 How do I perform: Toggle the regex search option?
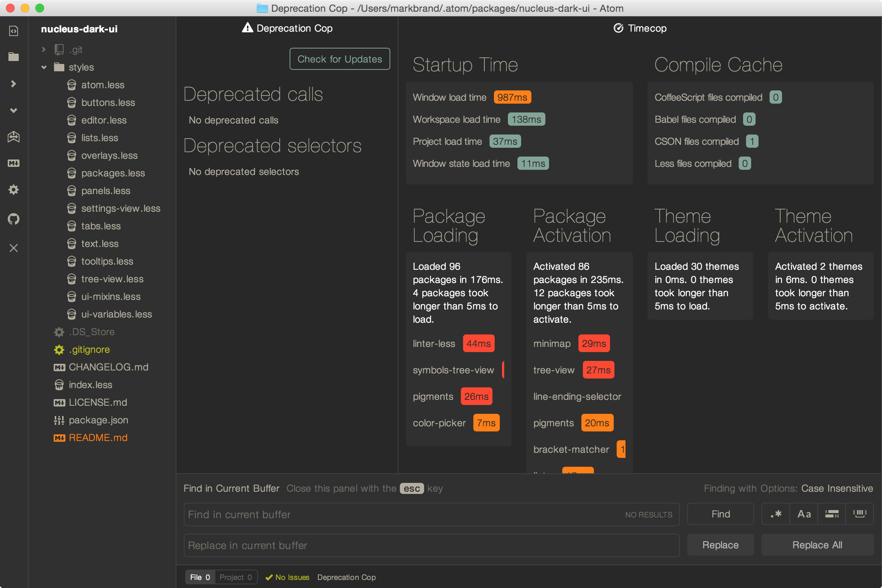tap(776, 514)
